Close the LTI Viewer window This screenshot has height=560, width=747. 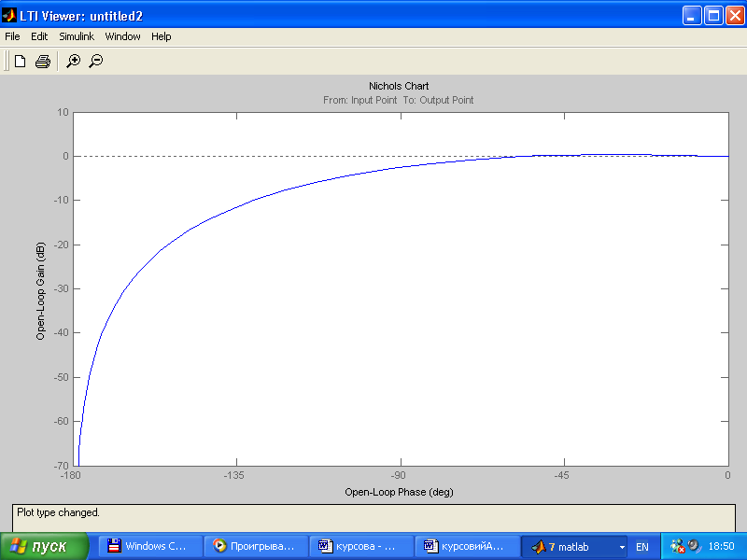(x=735, y=16)
